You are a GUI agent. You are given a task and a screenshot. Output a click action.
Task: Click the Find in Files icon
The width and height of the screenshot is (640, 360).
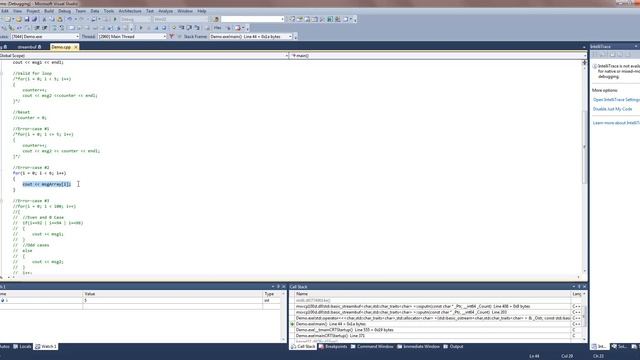pos(216,19)
